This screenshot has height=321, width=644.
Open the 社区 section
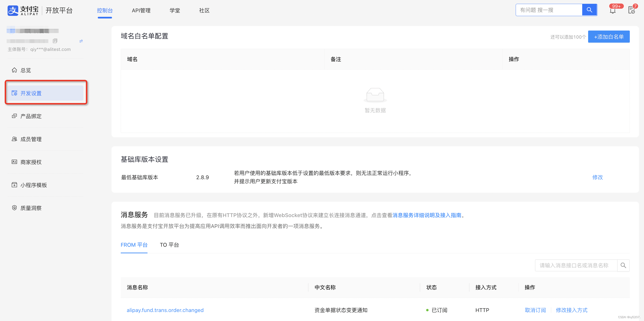point(204,10)
